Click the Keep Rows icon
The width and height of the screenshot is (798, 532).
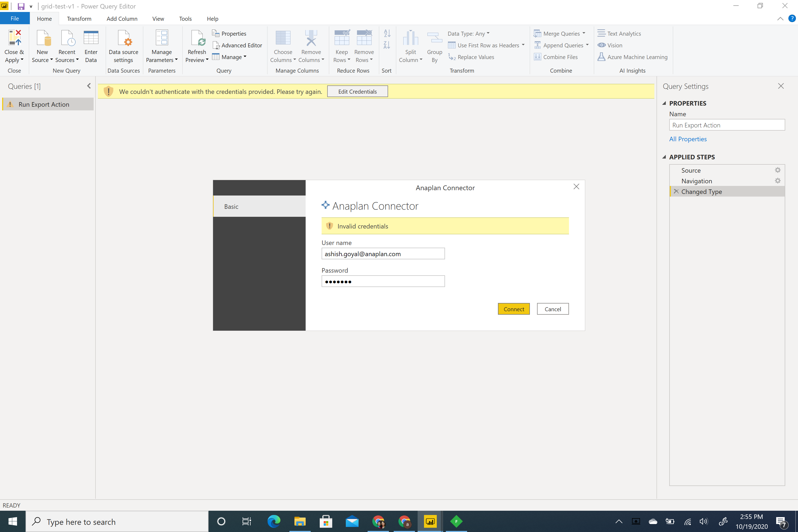click(342, 38)
